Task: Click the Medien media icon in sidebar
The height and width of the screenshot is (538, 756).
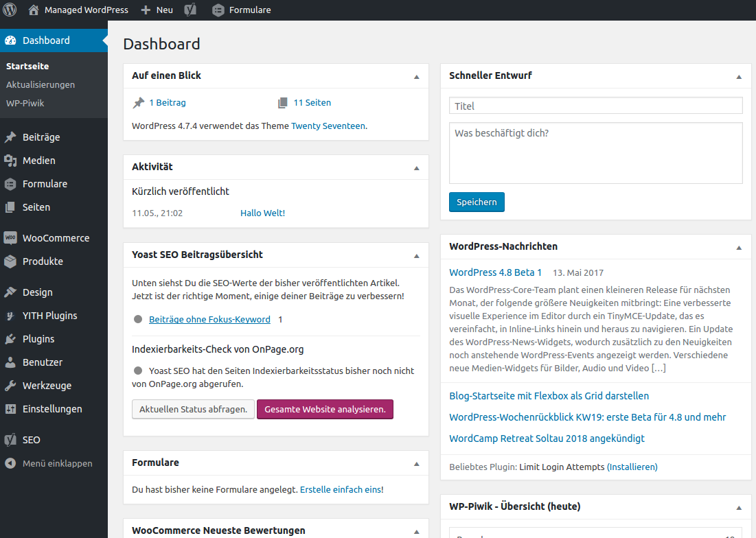Action: click(10, 161)
